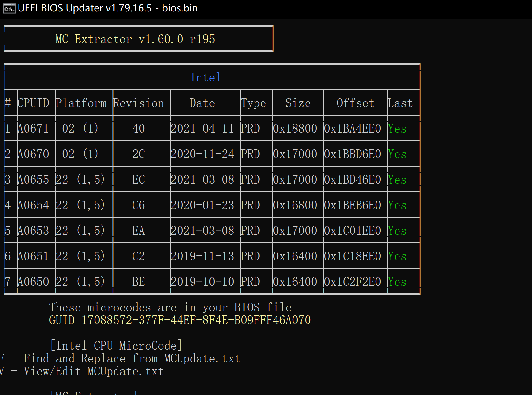
Task: Click green Yes in A0650 row
Action: click(x=397, y=282)
